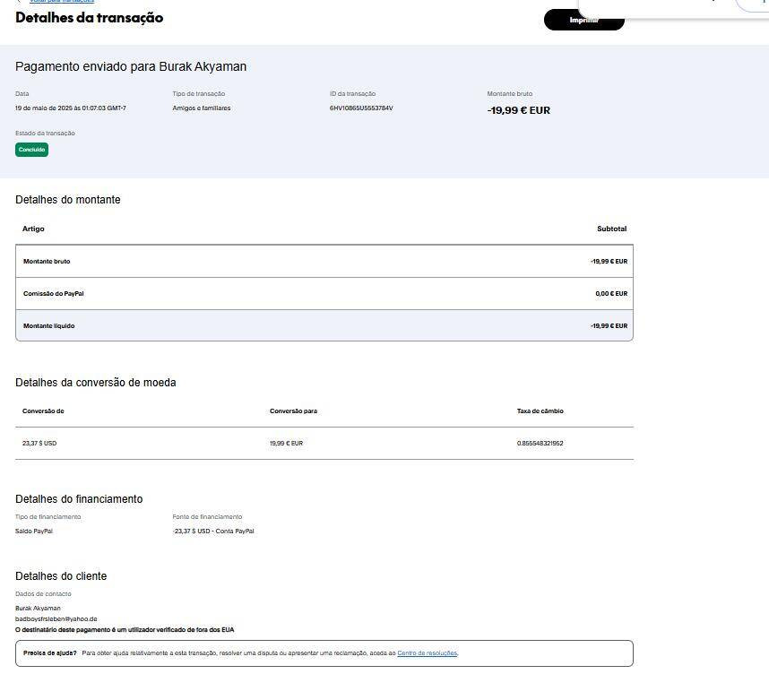
Task: Select the 'Detalhes da transação' page title
Action: tap(90, 18)
